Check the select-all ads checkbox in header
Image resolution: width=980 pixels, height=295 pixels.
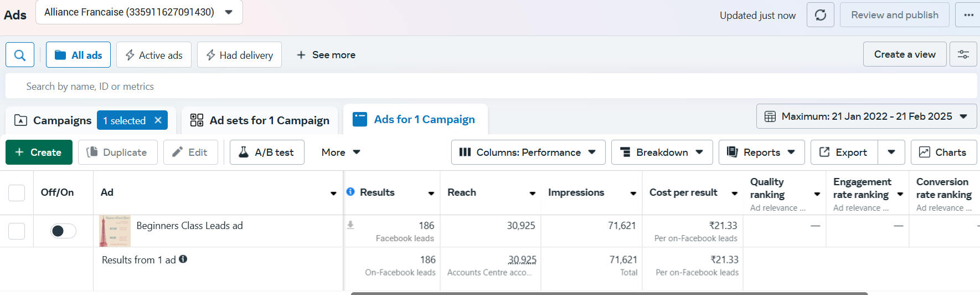pos(17,192)
